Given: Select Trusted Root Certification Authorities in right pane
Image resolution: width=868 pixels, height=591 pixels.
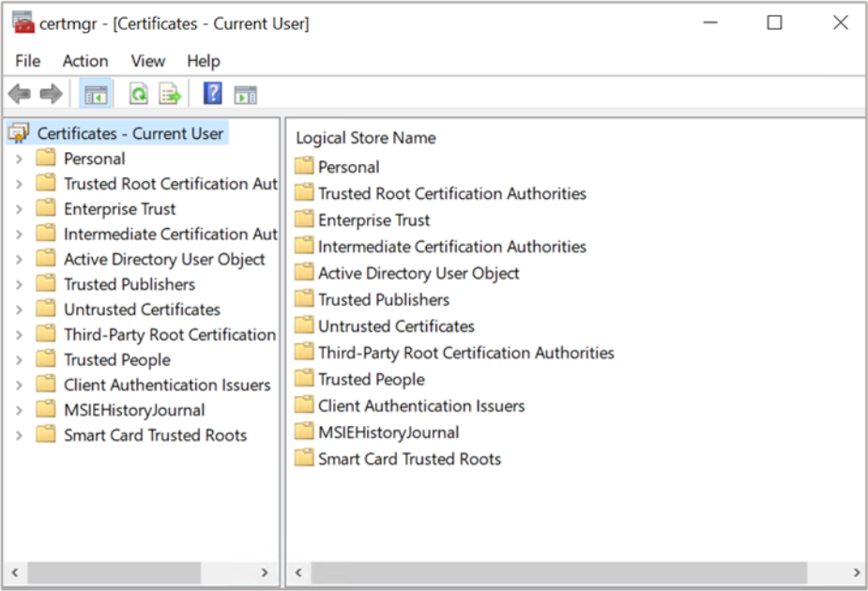Looking at the screenshot, I should pos(451,193).
